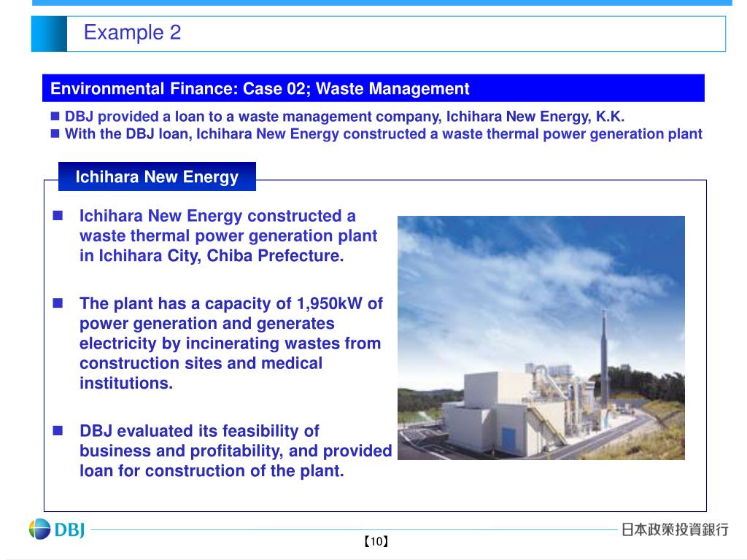Click the "Example 2" slide title

tap(133, 32)
